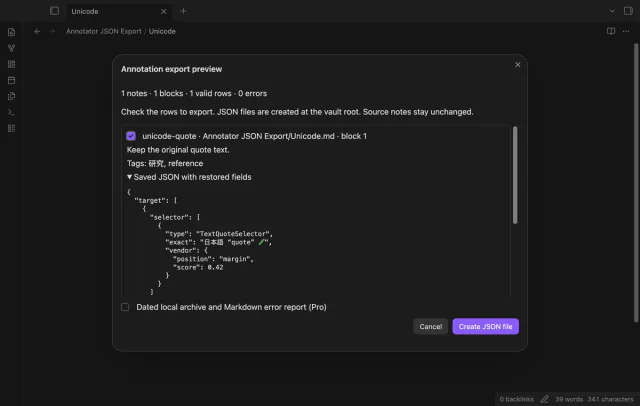The height and width of the screenshot is (406, 640).
Task: Click 341 characters in status bar
Action: coord(610,399)
